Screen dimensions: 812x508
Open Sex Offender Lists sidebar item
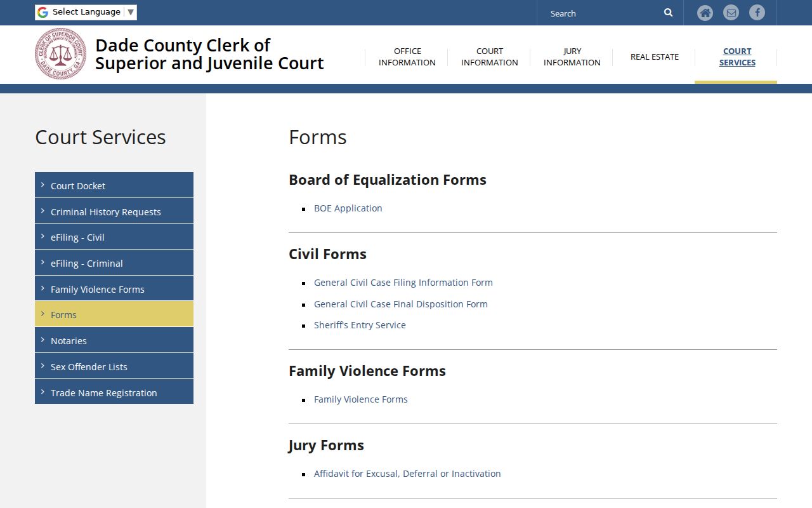tap(114, 366)
